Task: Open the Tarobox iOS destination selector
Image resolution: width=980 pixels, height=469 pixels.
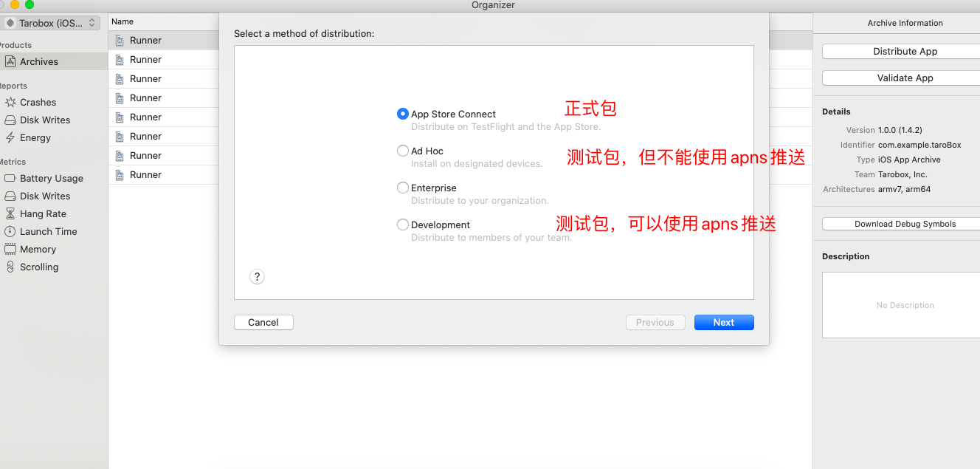Action: tap(50, 22)
